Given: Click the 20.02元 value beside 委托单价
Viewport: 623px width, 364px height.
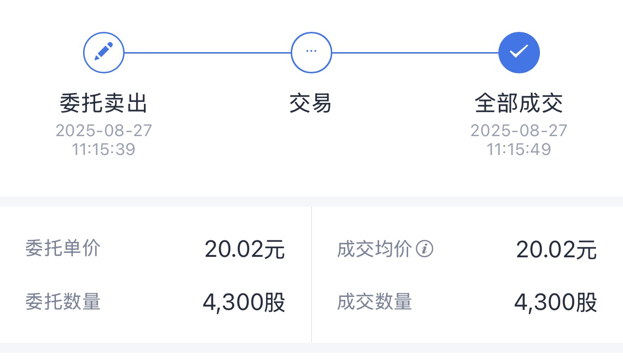Looking at the screenshot, I should coord(245,249).
